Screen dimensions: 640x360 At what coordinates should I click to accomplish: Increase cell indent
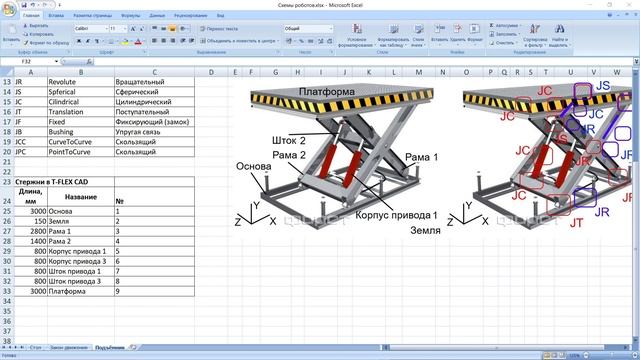[x=191, y=41]
